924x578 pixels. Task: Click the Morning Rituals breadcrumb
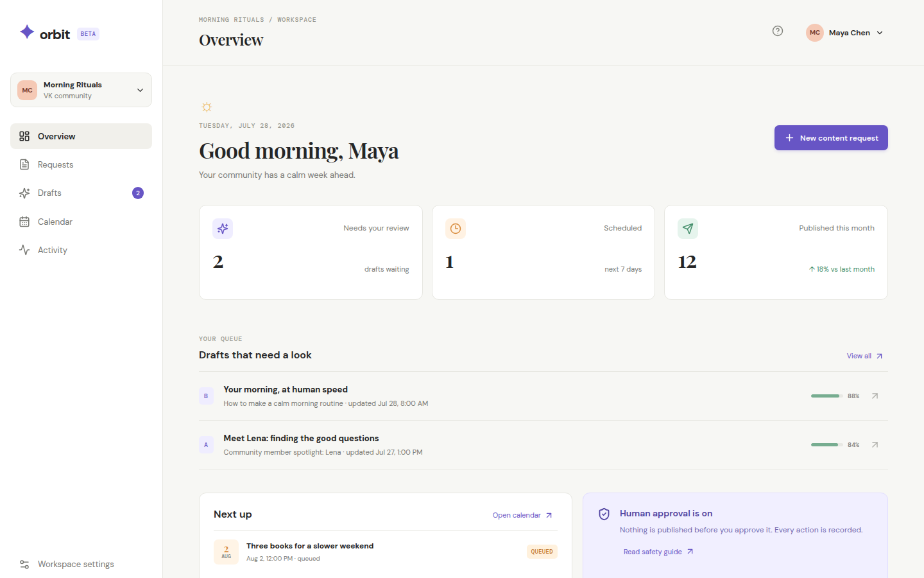(232, 20)
